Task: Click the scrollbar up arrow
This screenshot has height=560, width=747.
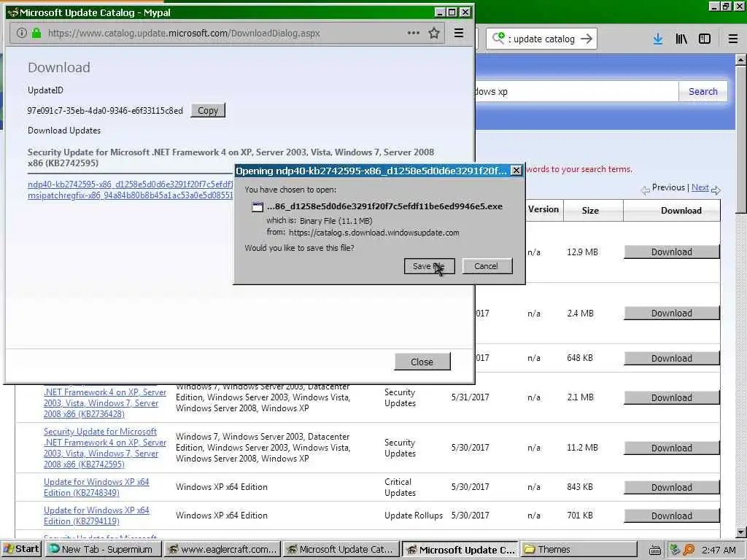Action: (x=740, y=60)
